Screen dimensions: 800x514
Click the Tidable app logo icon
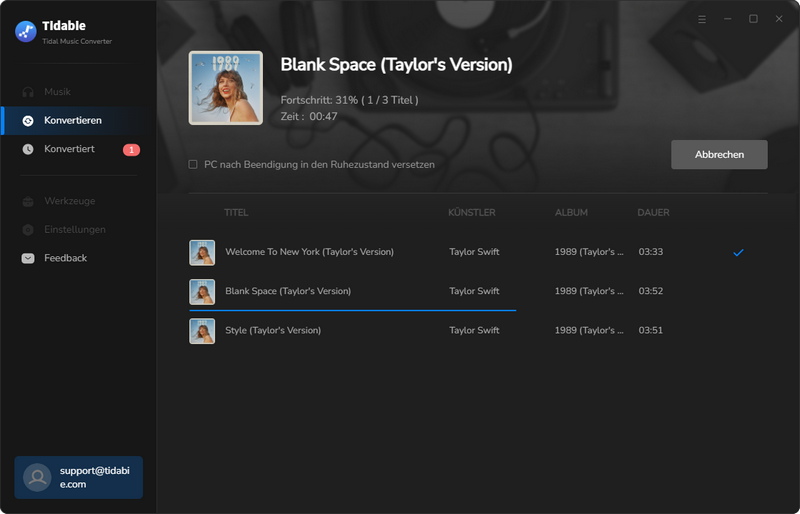(26, 31)
